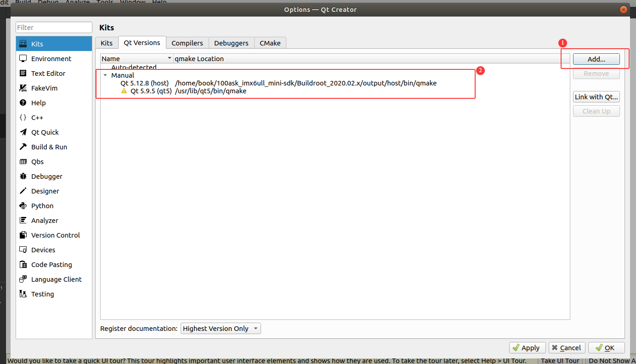Viewport: 636px width, 364px height.
Task: Open the Code Pasting clipboard icon
Action: (23, 265)
